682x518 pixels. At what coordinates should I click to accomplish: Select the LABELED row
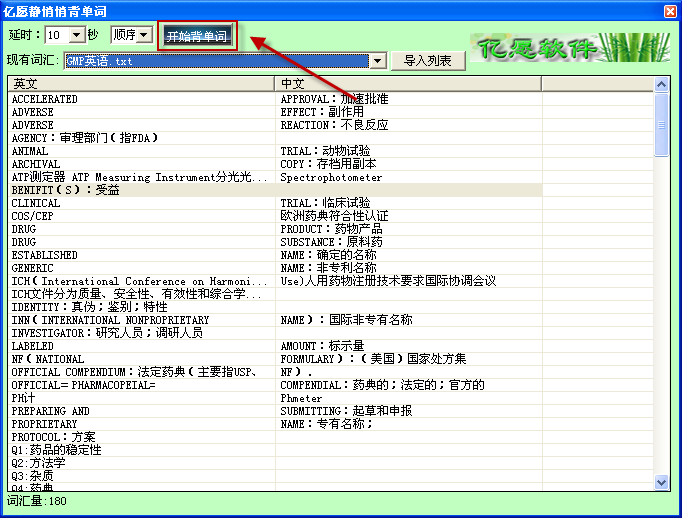point(276,346)
